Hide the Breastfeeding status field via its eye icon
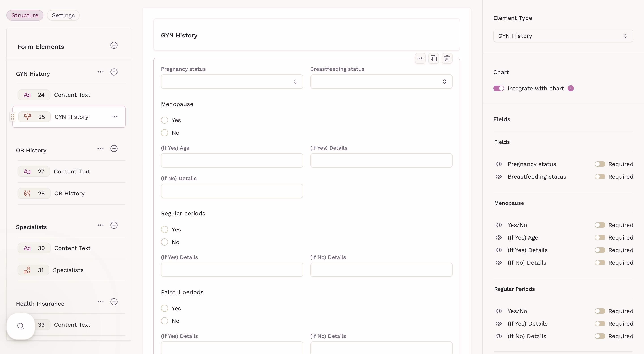 (x=498, y=177)
